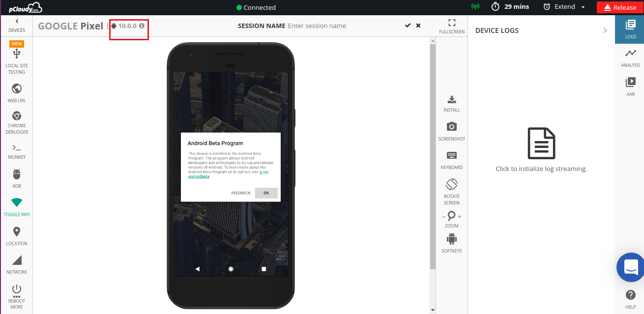Open the Softkeys panel
The width and height of the screenshot is (644, 314).
(452, 243)
